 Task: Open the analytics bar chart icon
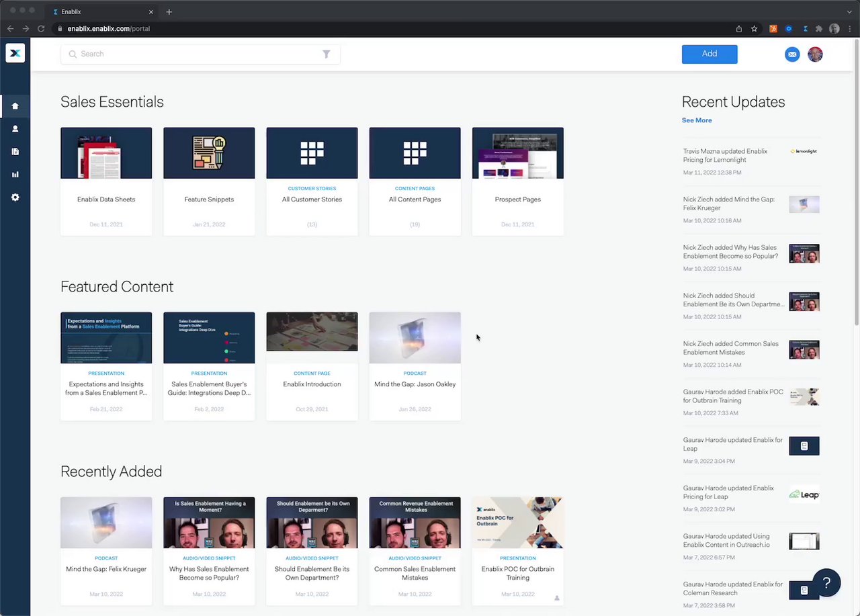(15, 175)
